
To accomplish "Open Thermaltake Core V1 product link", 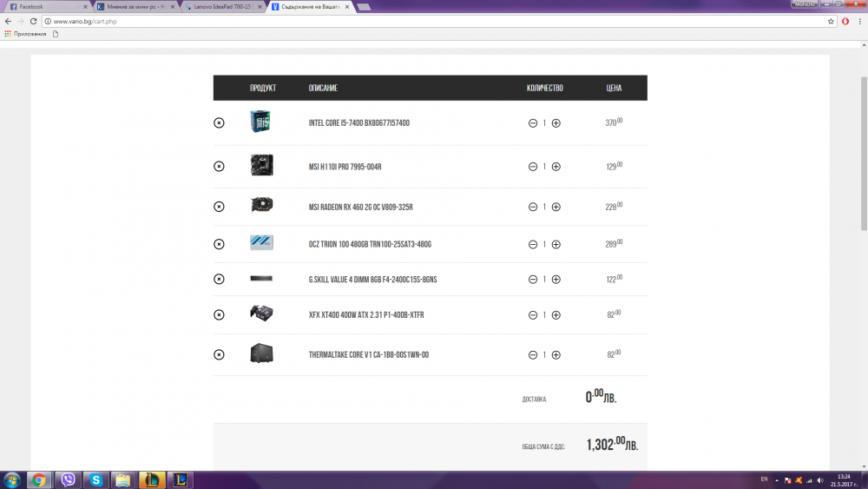I will coord(369,355).
